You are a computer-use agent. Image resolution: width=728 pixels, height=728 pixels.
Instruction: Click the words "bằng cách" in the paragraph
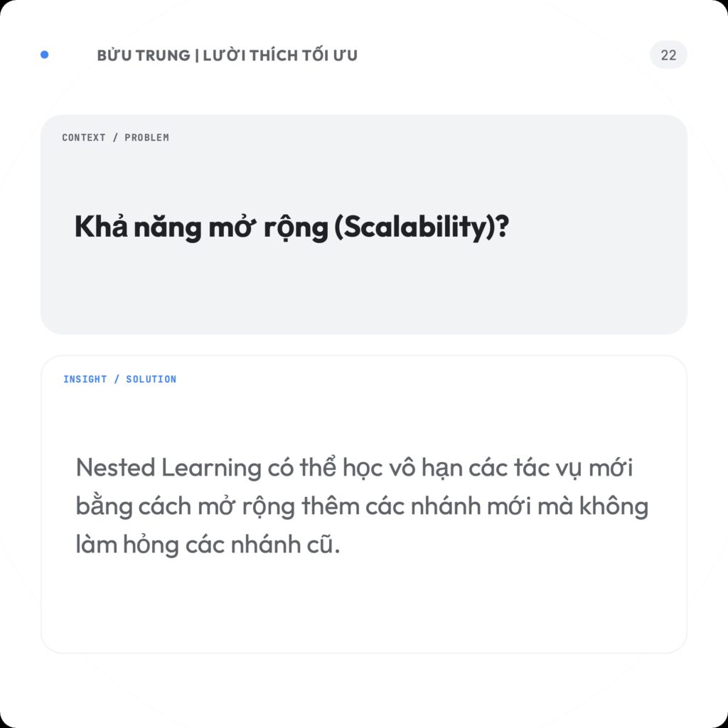pyautogui.click(x=133, y=507)
